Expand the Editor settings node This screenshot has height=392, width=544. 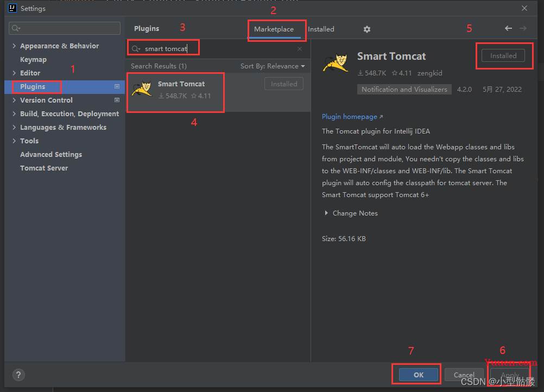[x=14, y=73]
